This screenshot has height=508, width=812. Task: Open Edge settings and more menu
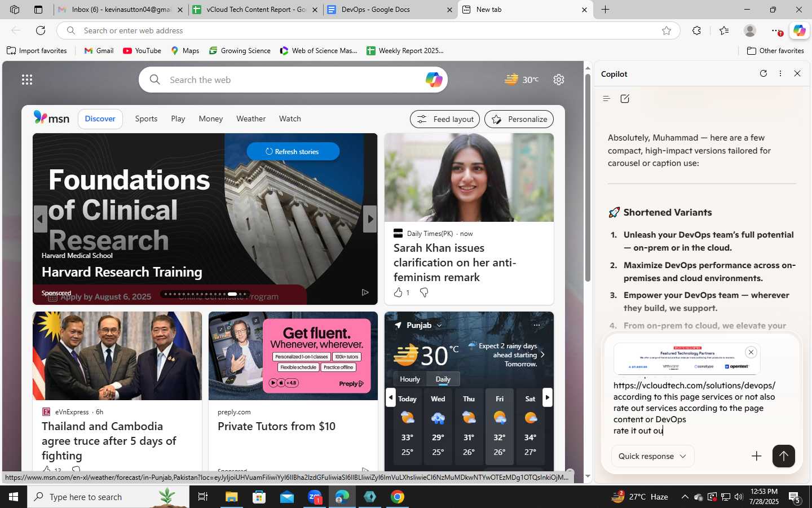click(x=776, y=30)
